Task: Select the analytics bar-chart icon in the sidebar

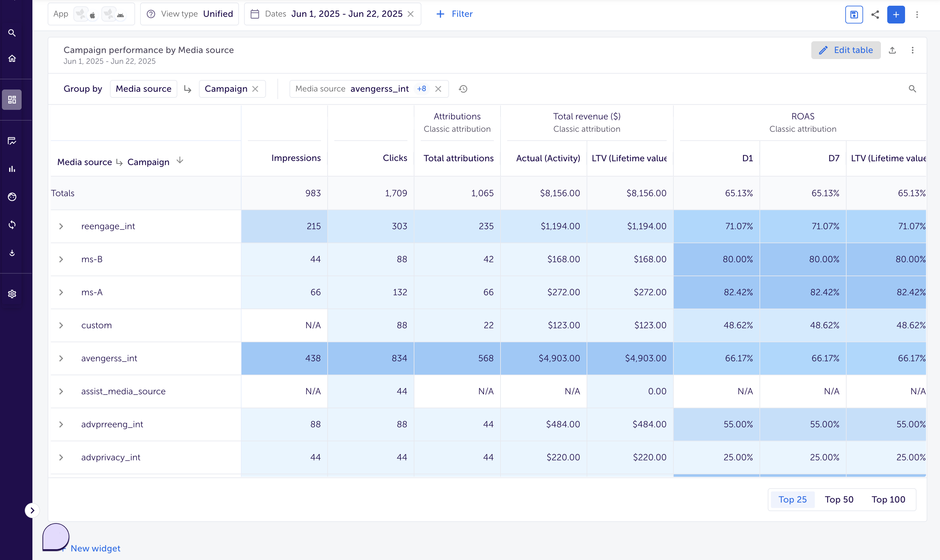Action: 12,169
